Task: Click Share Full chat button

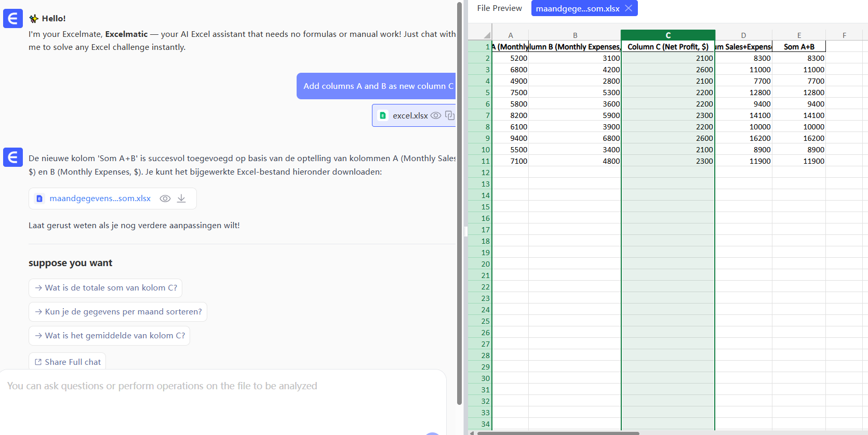Action: tap(68, 362)
